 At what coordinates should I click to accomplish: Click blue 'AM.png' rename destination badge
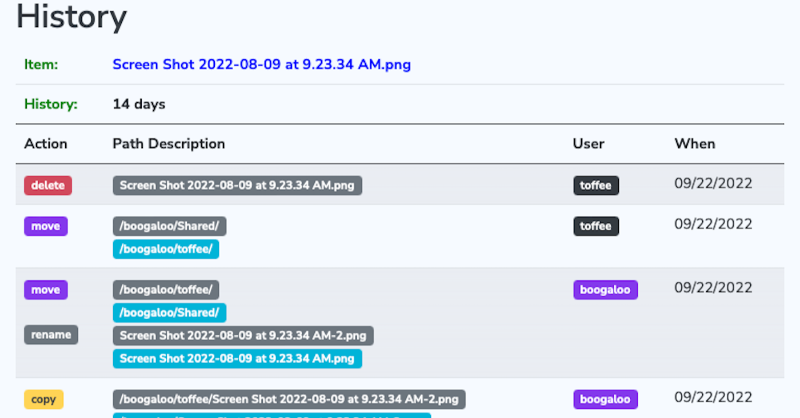tap(237, 358)
